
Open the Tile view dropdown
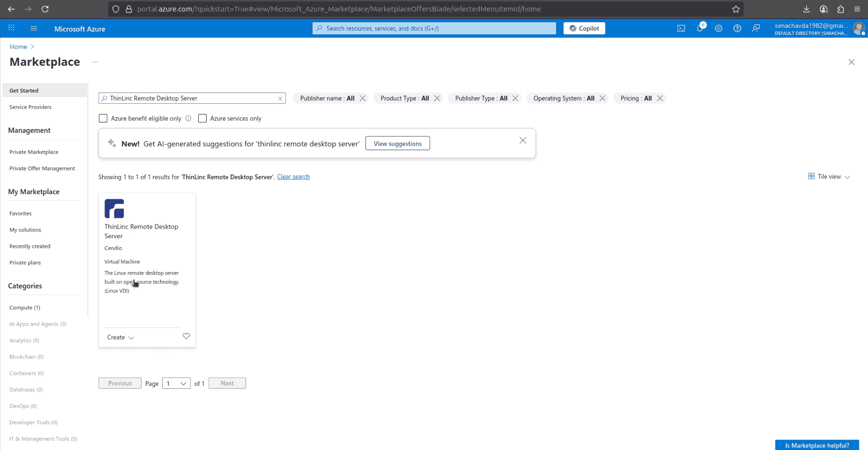829,176
